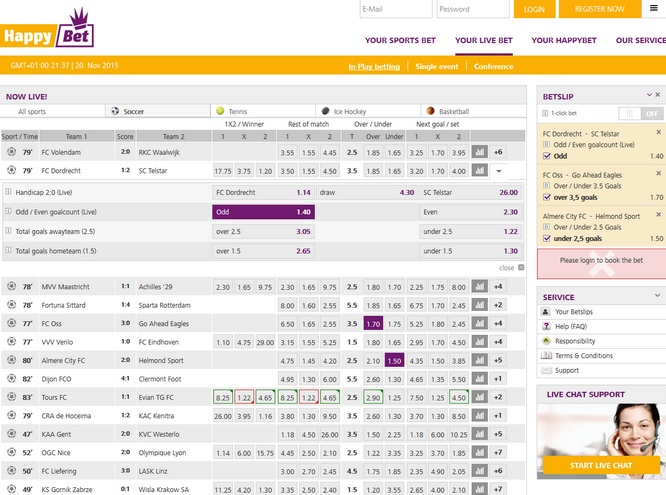The image size is (666, 495).
Task: Deselect the highlighted Odd 1.40 odds
Action: [x=263, y=212]
